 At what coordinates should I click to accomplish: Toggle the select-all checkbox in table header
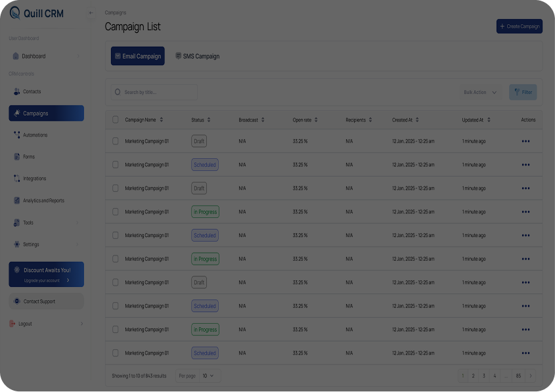(116, 120)
